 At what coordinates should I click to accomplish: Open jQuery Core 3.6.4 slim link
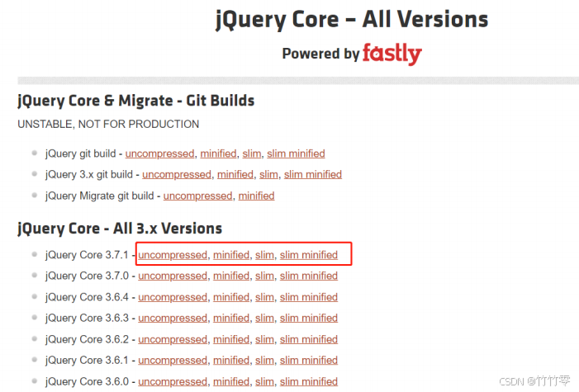pos(264,297)
